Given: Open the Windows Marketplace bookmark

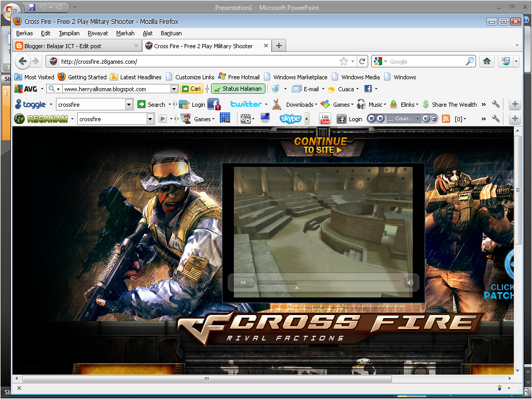Looking at the screenshot, I should pos(296,77).
